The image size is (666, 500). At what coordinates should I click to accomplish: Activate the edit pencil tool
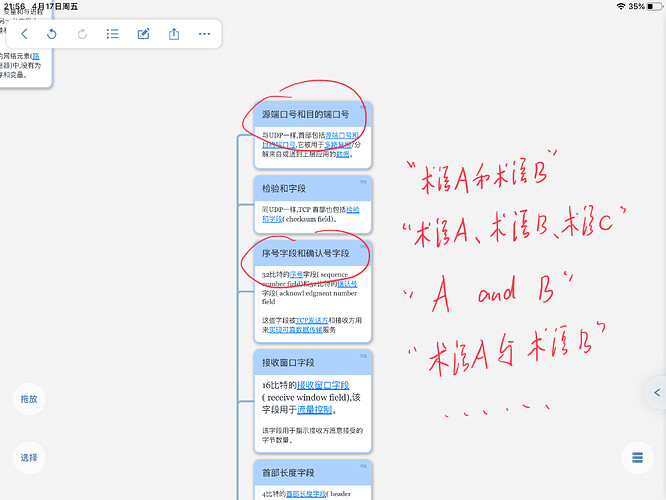[x=144, y=34]
